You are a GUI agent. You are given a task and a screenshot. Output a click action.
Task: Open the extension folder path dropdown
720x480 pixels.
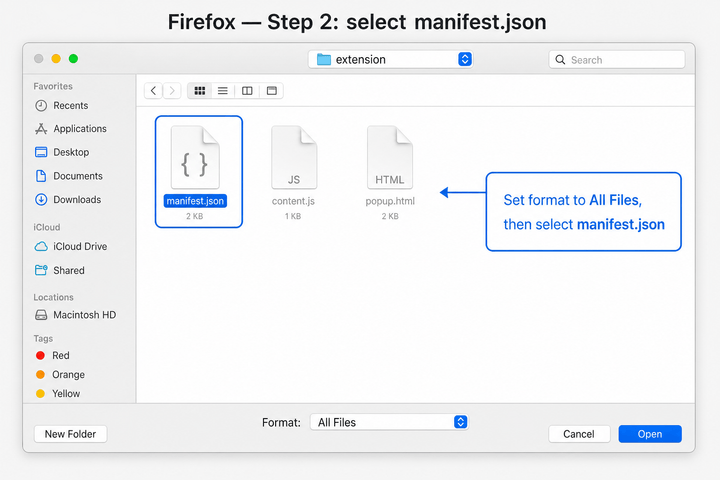click(x=391, y=59)
